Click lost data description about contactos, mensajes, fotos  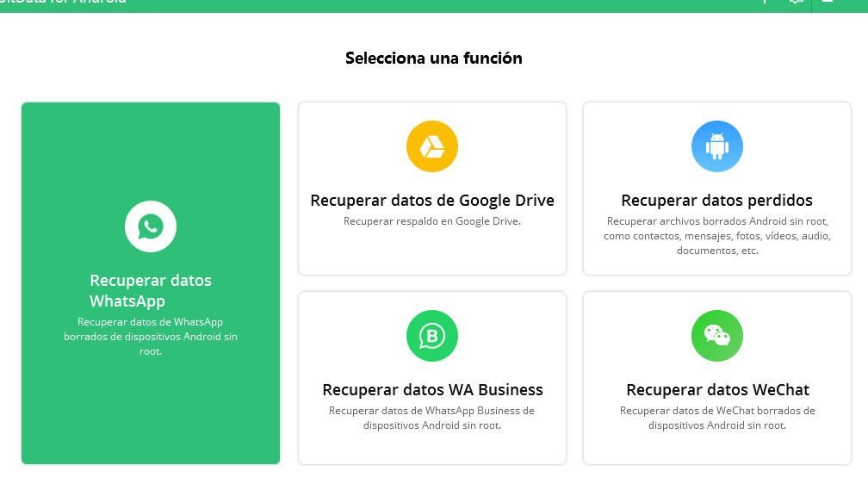pos(717,236)
